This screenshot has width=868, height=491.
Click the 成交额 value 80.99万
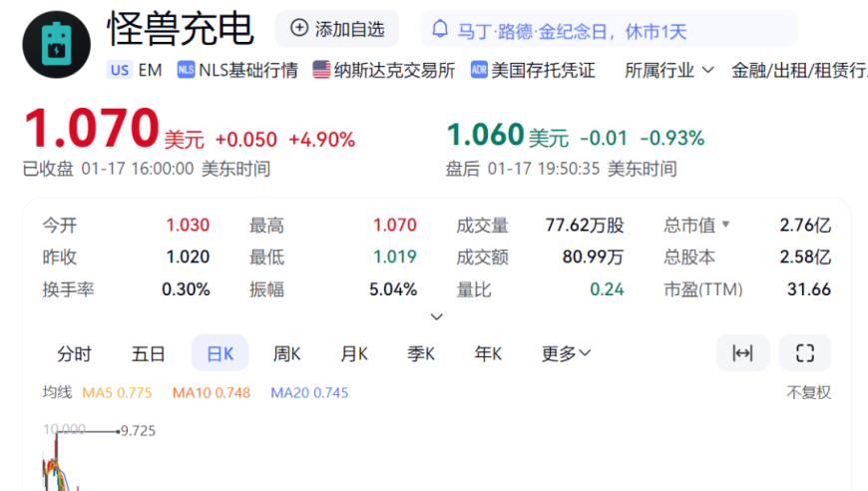pyautogui.click(x=593, y=256)
